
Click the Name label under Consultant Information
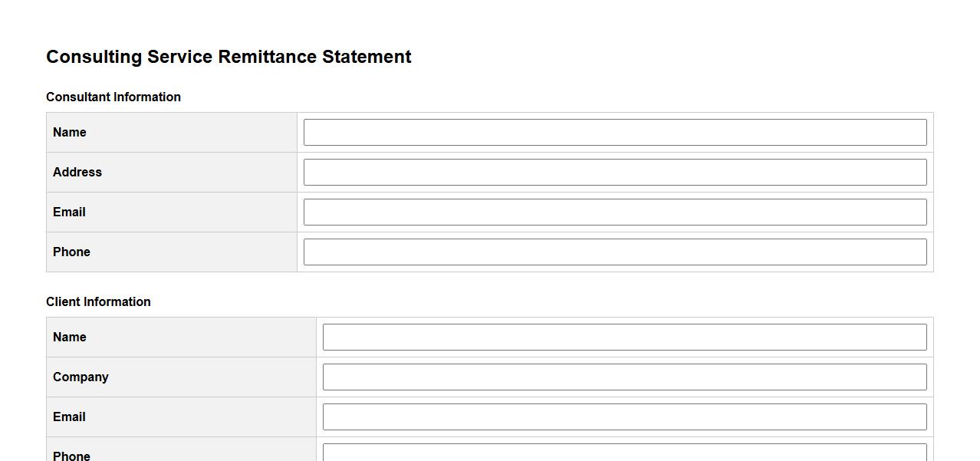[x=70, y=132]
